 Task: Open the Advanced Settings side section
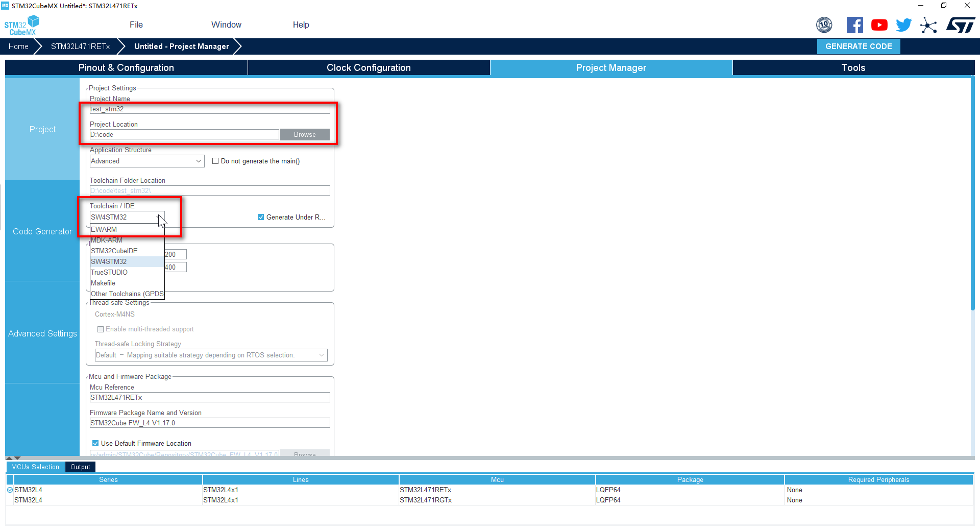click(x=42, y=333)
